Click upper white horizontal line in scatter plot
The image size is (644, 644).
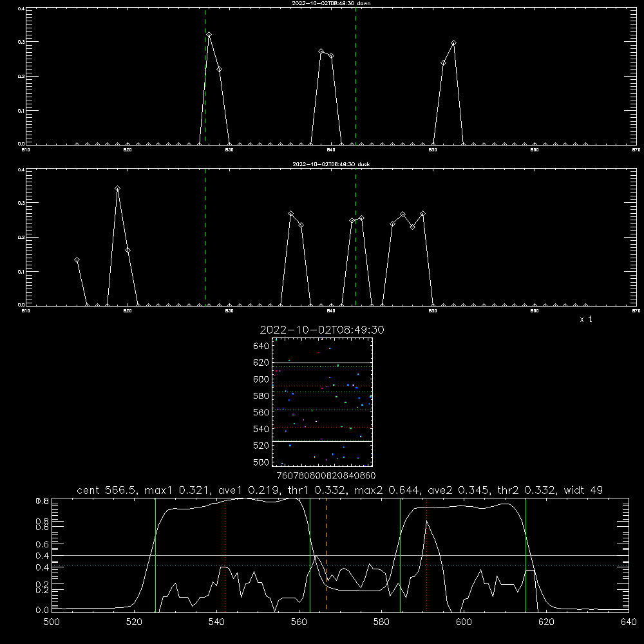point(322,363)
